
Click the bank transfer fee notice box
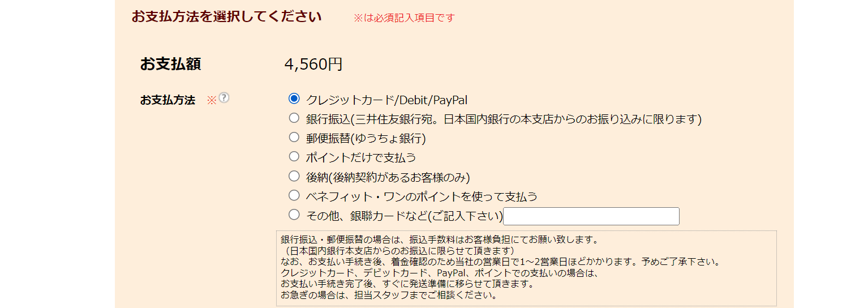(526, 268)
